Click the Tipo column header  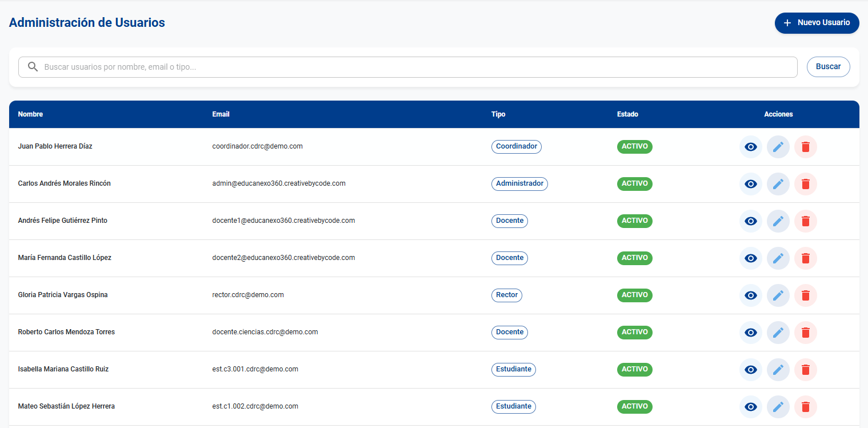click(498, 114)
